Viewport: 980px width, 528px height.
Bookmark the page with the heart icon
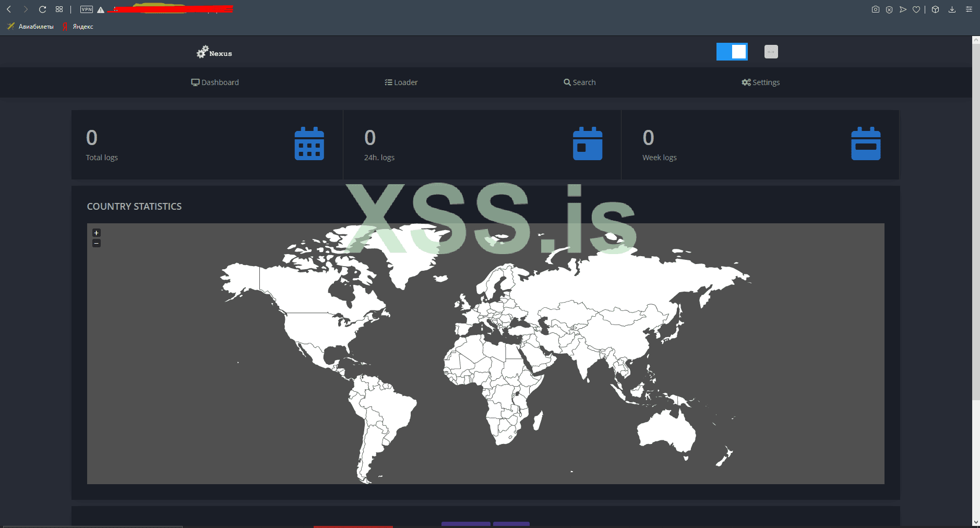pos(916,9)
